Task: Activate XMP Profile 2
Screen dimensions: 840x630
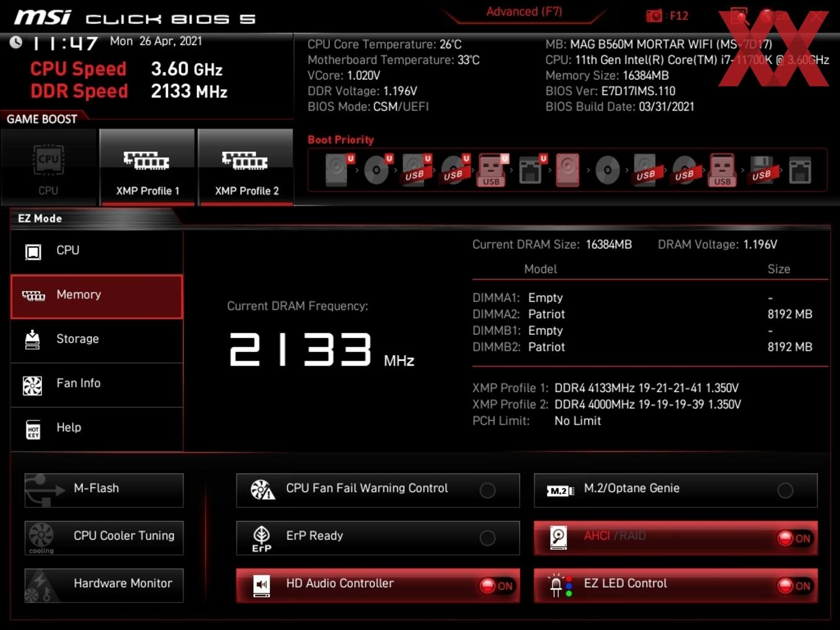Action: pyautogui.click(x=246, y=167)
